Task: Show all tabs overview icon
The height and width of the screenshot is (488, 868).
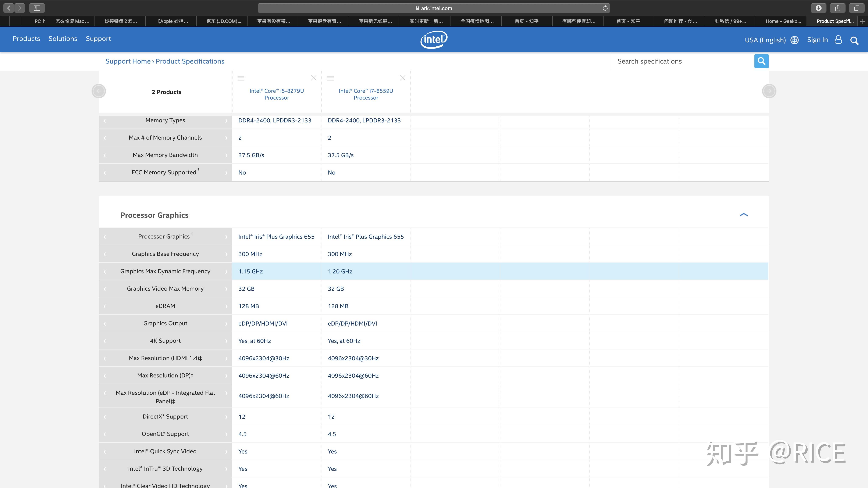Action: click(x=857, y=8)
